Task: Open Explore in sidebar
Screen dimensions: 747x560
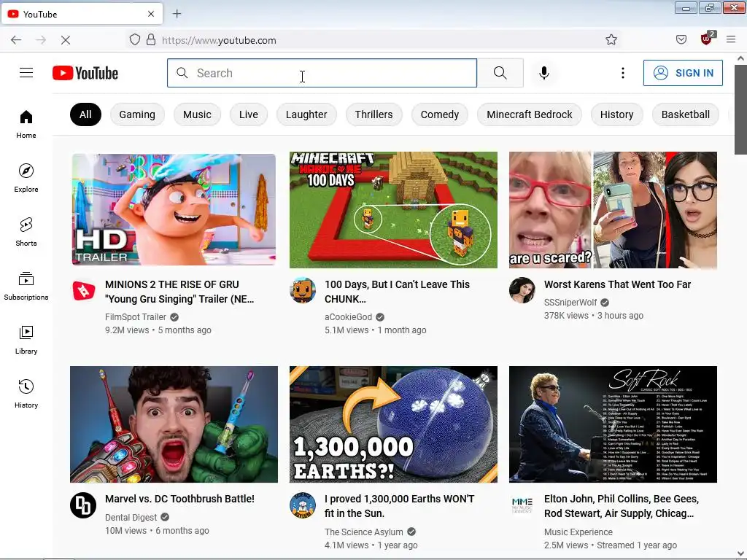Action: pyautogui.click(x=26, y=179)
